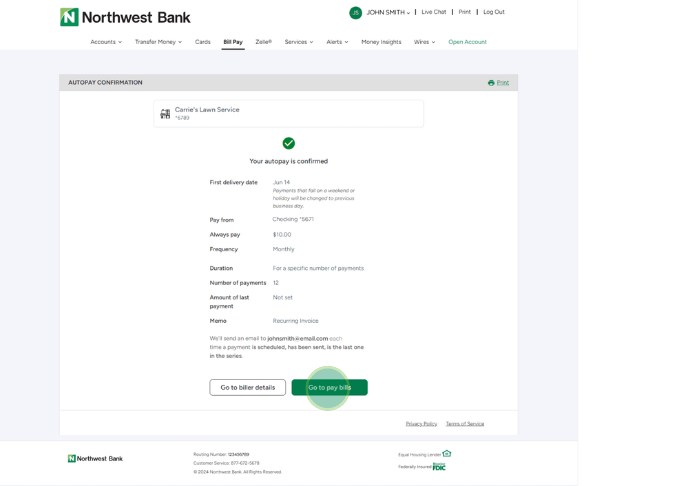Select the Bill Pay tab
Screen dimensions: 700x486
coord(233,42)
